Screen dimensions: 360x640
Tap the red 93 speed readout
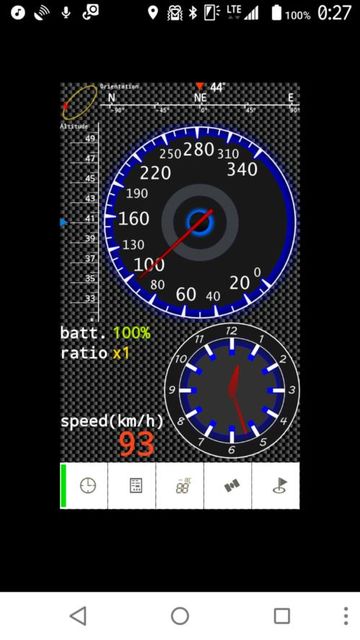137,444
